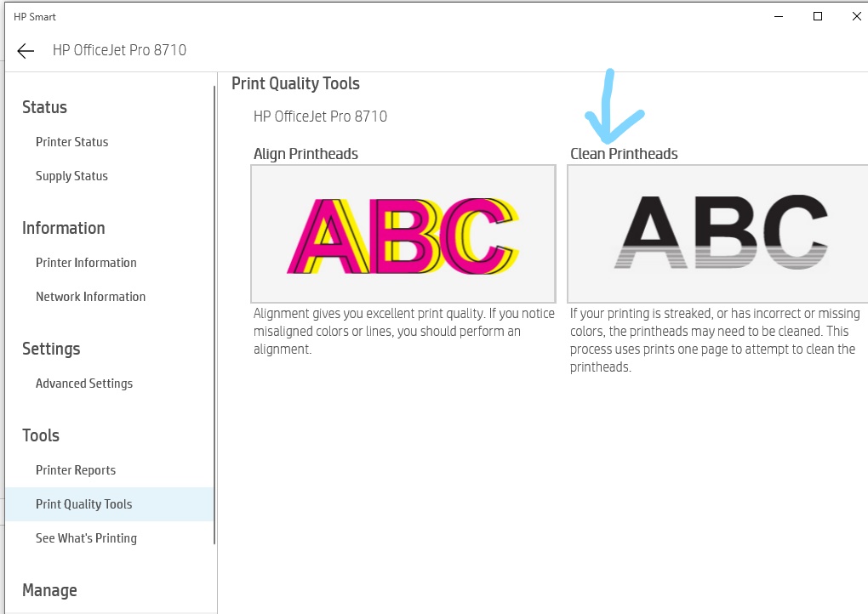
Task: Click the Settings section heading
Action: point(51,349)
